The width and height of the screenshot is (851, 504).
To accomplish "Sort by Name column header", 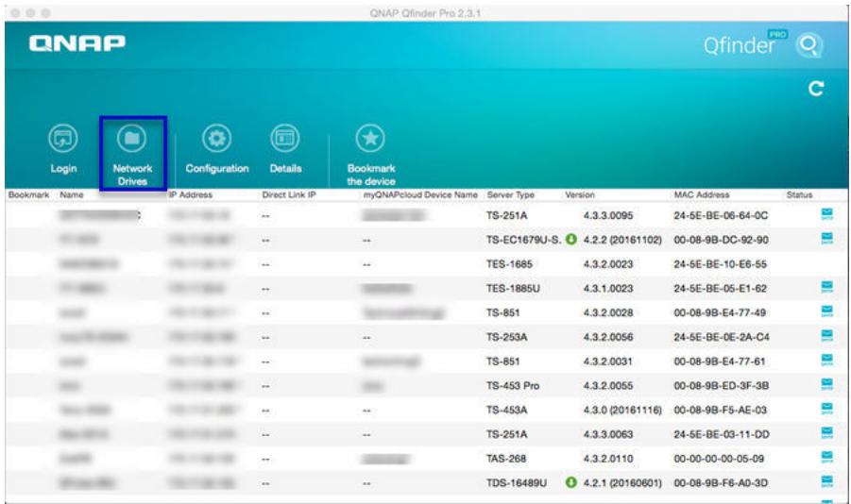I will tap(72, 194).
